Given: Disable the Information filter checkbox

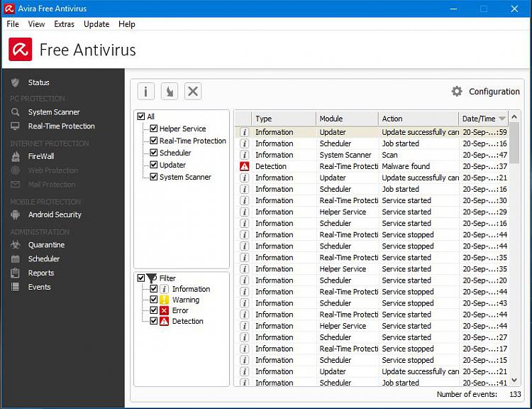Looking at the screenshot, I should pos(154,289).
